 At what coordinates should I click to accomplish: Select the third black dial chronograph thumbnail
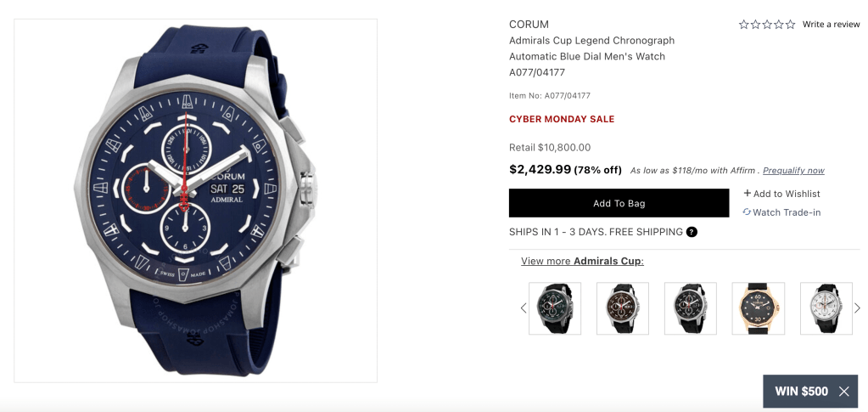click(x=691, y=308)
